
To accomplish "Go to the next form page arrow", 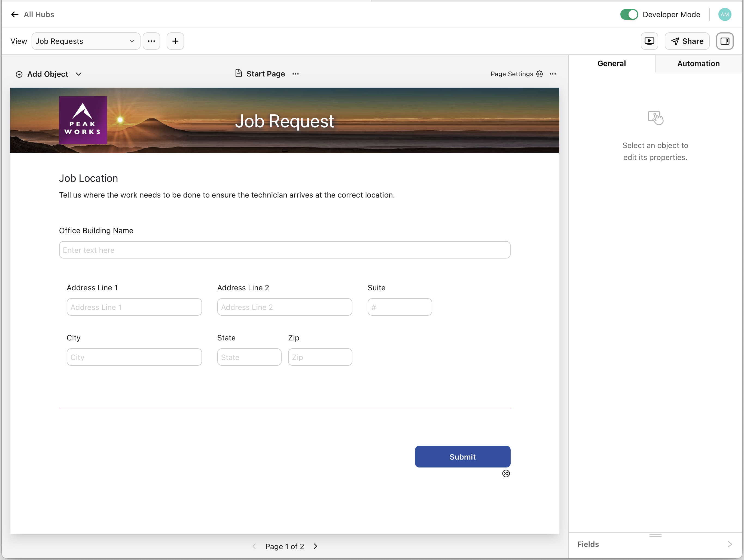I will tap(315, 546).
